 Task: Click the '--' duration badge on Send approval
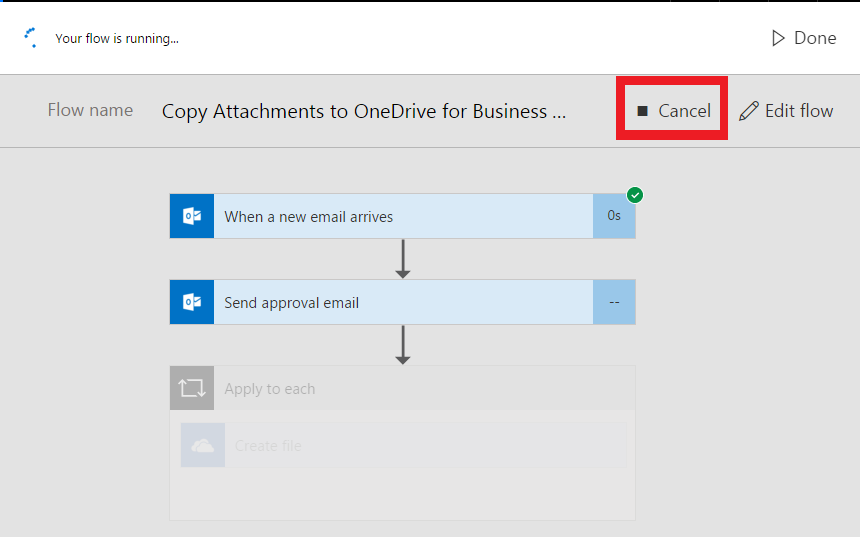pos(613,303)
